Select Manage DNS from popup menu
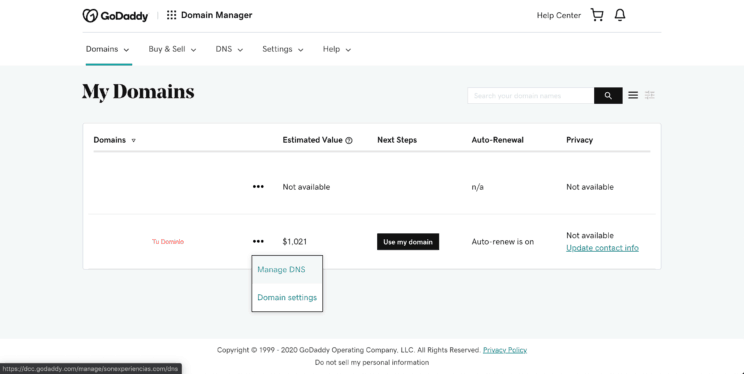This screenshot has height=374, width=744. (287, 270)
